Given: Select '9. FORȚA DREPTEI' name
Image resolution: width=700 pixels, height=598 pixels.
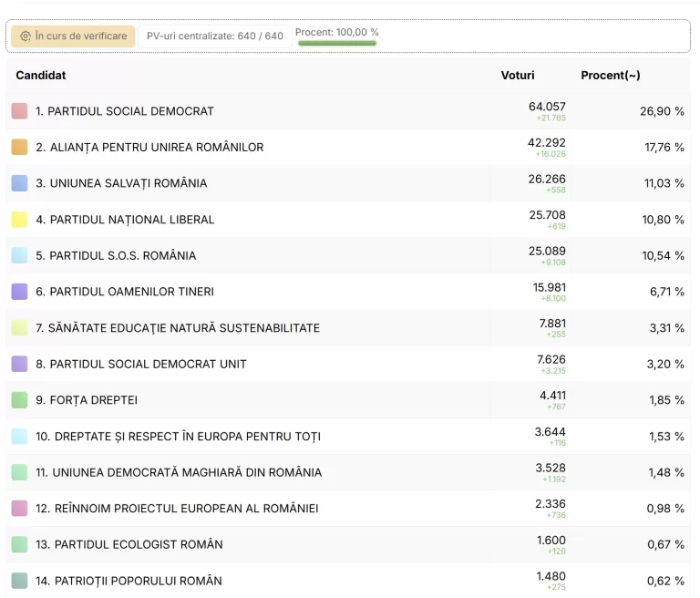Looking at the screenshot, I should [87, 400].
